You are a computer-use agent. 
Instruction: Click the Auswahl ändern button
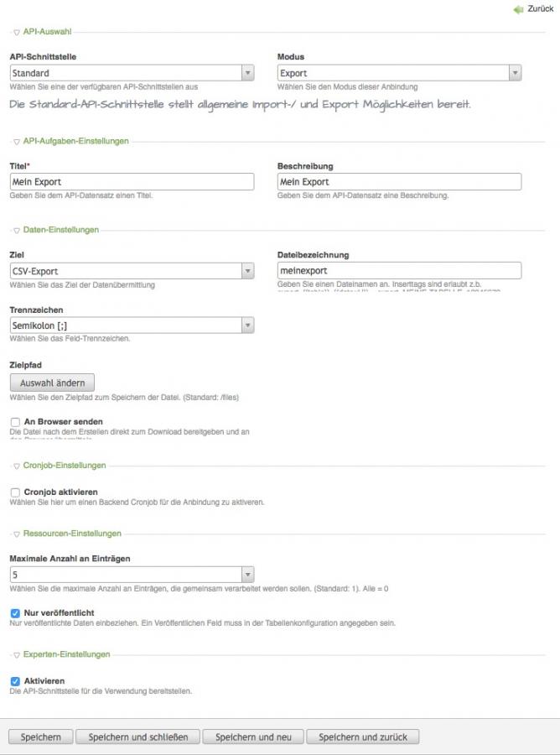pos(52,383)
